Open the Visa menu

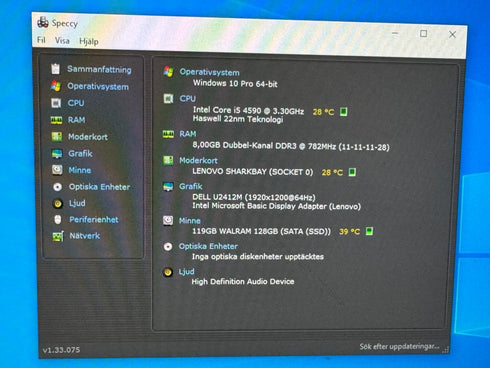click(x=62, y=41)
